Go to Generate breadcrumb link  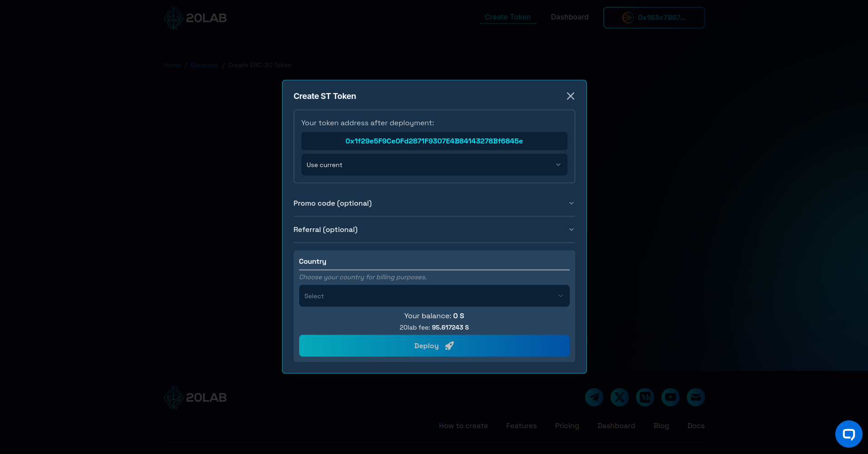pos(204,65)
